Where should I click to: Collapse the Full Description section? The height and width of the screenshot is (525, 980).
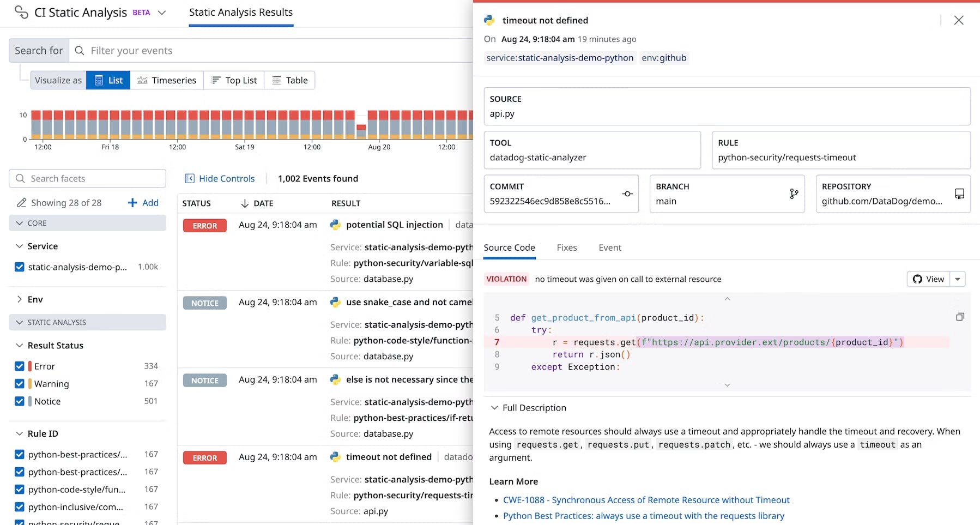coord(495,407)
